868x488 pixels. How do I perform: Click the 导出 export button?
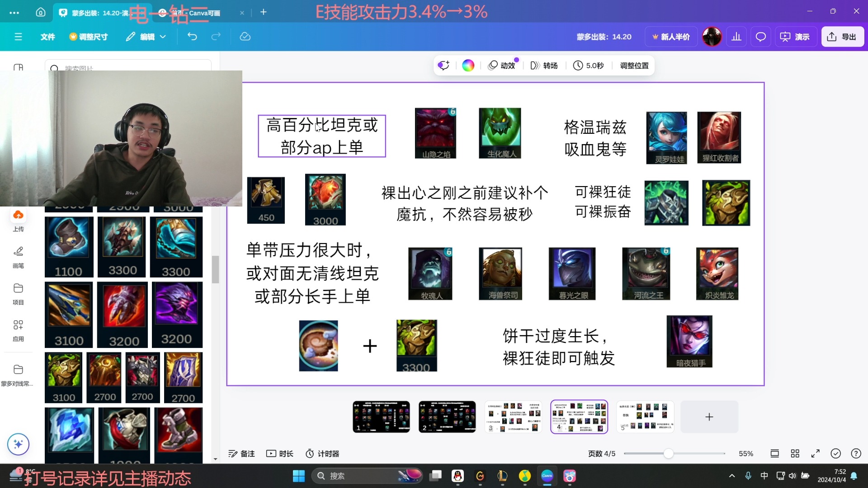842,37
